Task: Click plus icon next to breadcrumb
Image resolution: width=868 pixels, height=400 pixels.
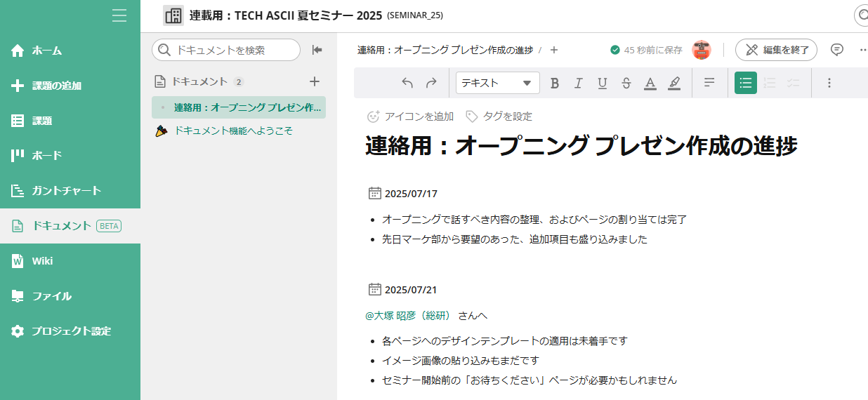Action: click(554, 50)
